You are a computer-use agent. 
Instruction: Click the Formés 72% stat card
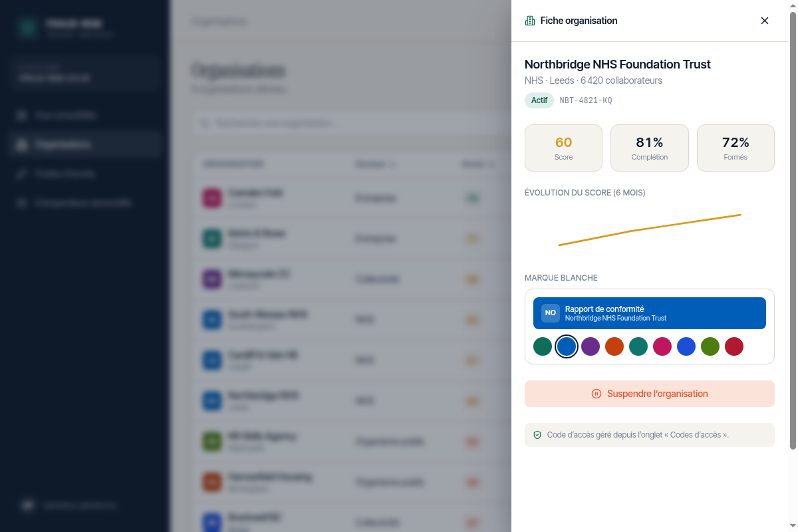[x=735, y=148]
